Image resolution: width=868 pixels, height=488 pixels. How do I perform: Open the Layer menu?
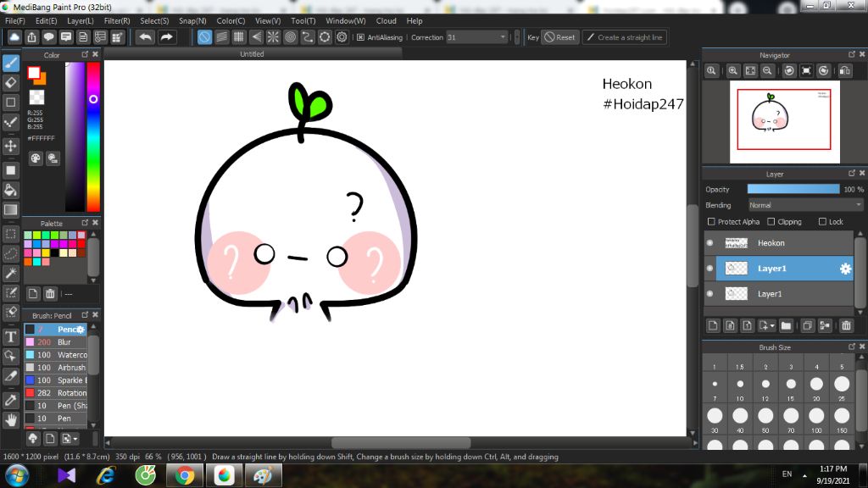(x=81, y=20)
